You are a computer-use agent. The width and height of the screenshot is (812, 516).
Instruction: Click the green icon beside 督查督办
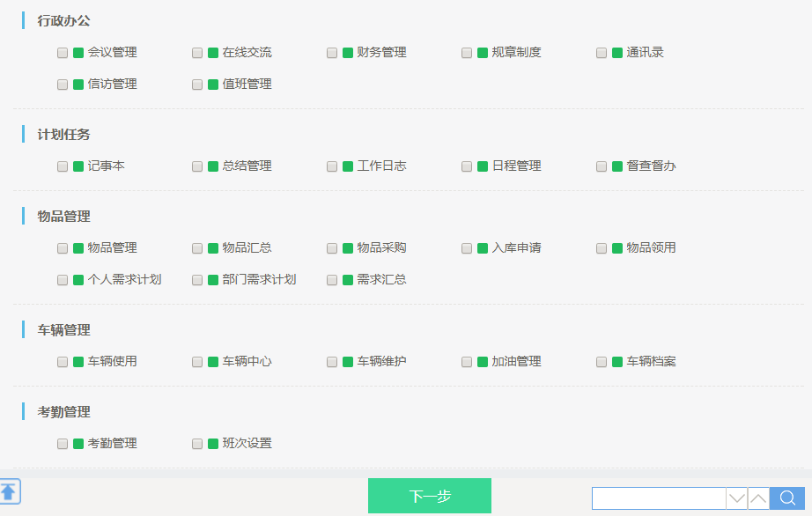point(617,166)
